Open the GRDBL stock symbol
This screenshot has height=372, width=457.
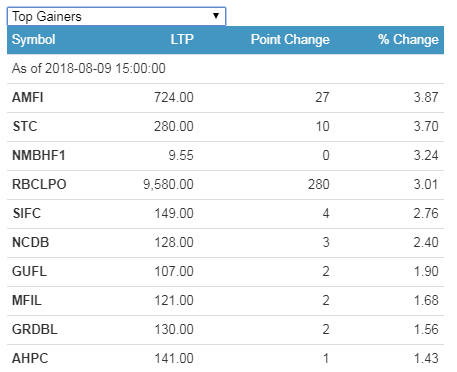click(35, 330)
